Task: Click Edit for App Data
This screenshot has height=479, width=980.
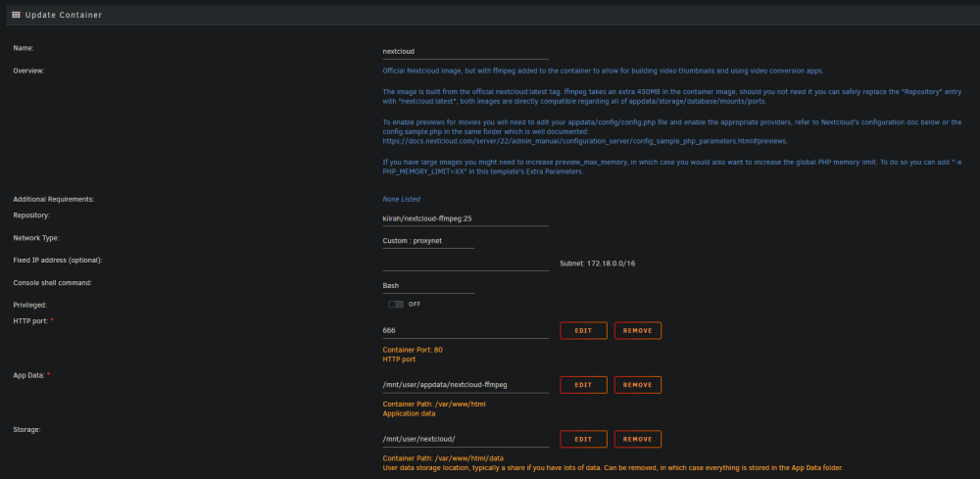Action: point(583,385)
